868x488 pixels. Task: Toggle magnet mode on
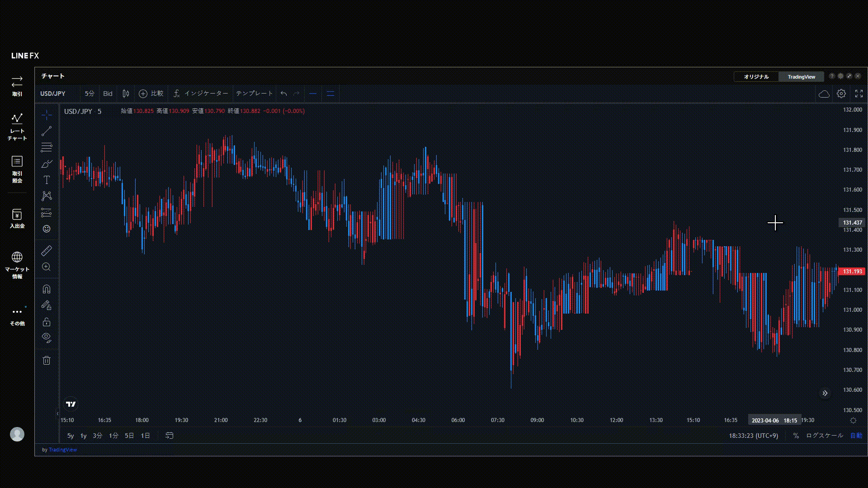[x=47, y=289]
